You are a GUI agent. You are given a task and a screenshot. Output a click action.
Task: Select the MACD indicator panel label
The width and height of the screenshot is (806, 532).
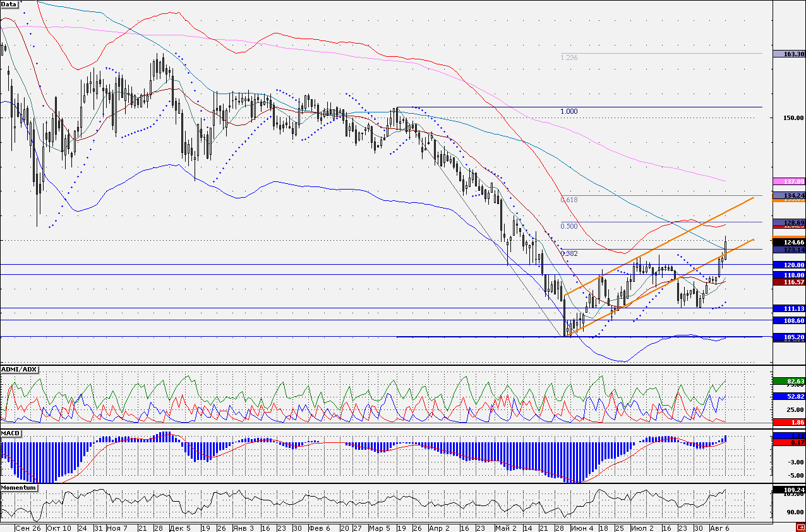click(11, 432)
